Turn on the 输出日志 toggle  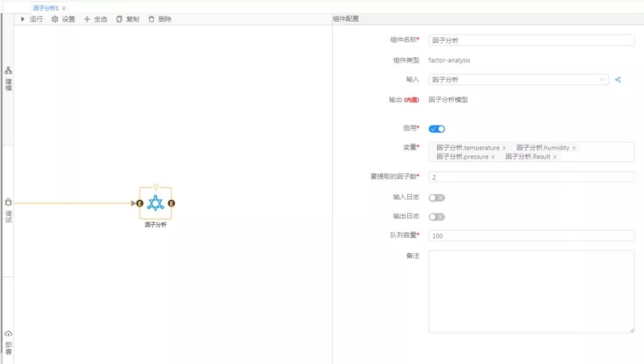pyautogui.click(x=437, y=217)
